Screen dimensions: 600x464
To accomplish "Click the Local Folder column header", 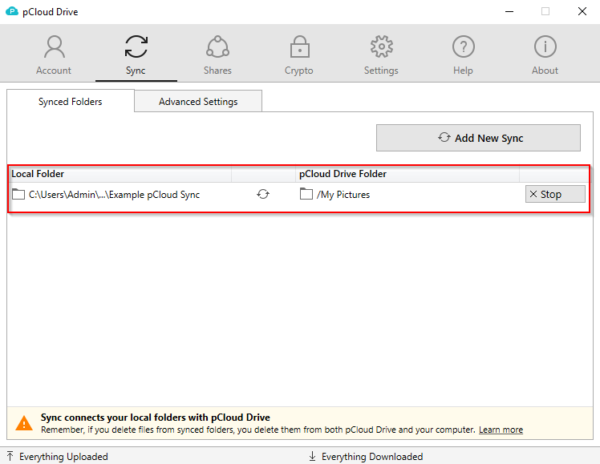I will tap(121, 174).
